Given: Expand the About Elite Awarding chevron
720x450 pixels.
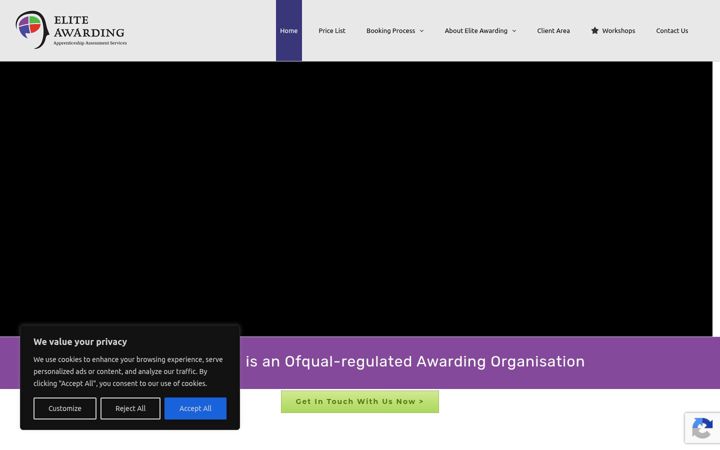Looking at the screenshot, I should pos(514,31).
